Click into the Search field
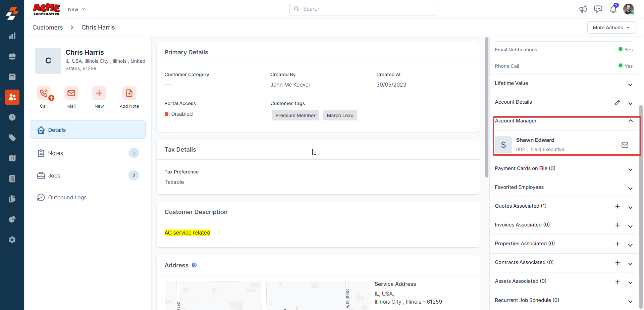The image size is (644, 310). 363,9
